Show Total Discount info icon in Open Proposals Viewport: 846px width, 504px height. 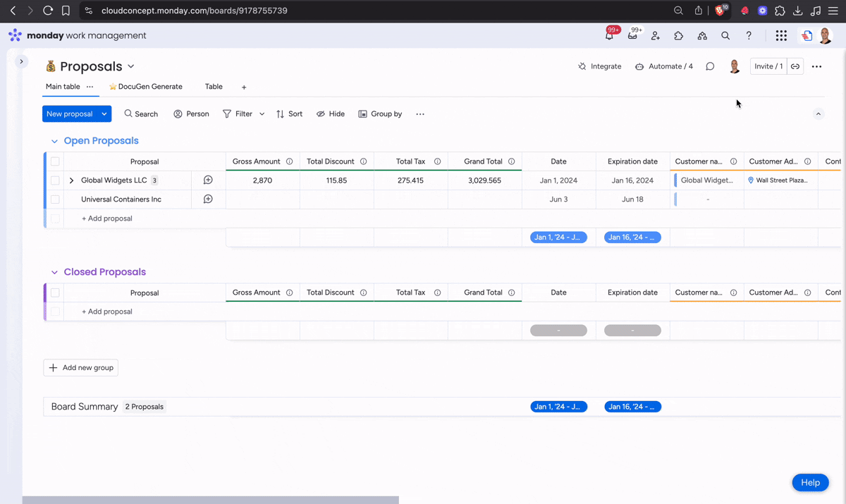coord(364,161)
